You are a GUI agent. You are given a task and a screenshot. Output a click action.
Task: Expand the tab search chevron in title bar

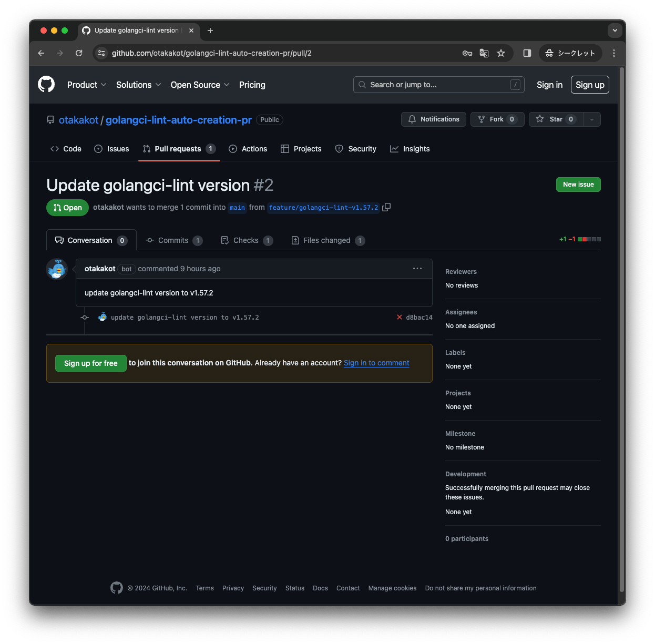615,30
